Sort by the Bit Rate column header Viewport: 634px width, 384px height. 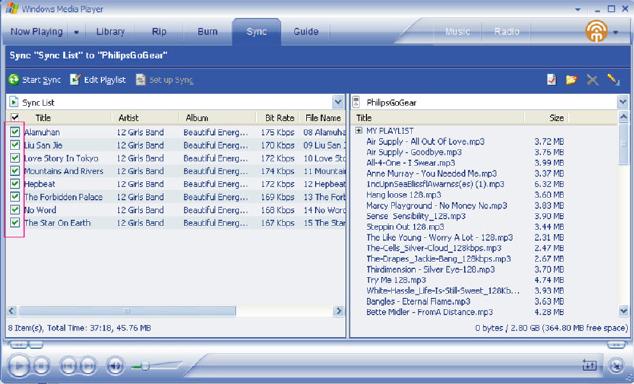[279, 118]
